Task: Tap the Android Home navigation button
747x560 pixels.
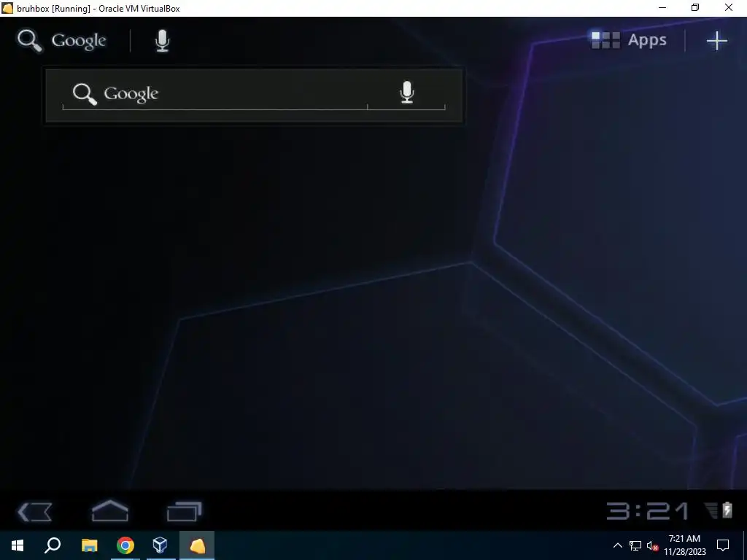Action: coord(110,511)
